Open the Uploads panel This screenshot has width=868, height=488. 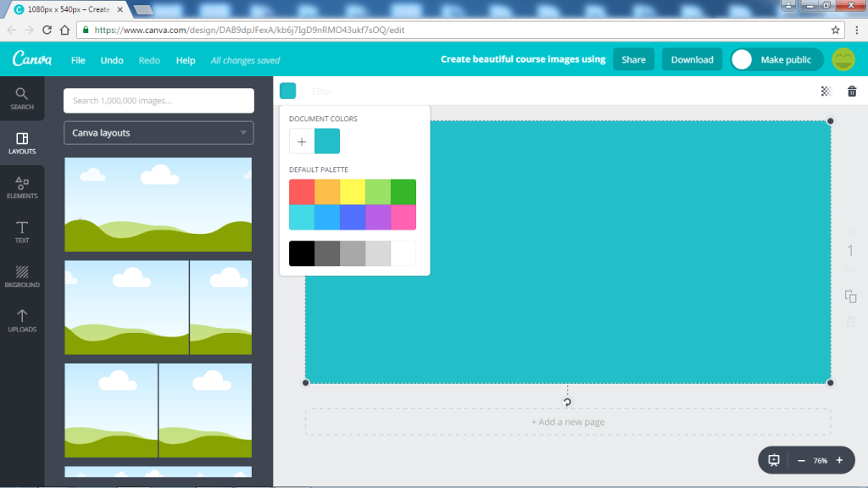22,320
